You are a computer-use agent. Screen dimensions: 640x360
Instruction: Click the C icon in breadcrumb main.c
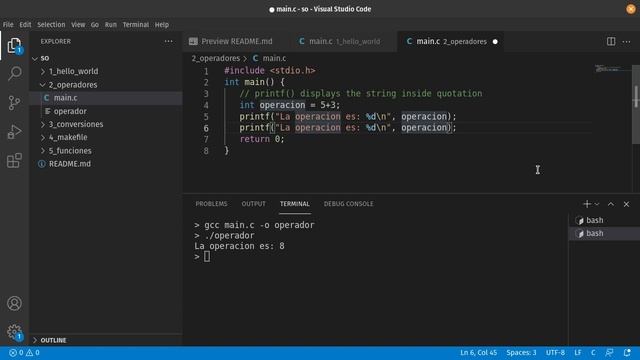pos(256,58)
